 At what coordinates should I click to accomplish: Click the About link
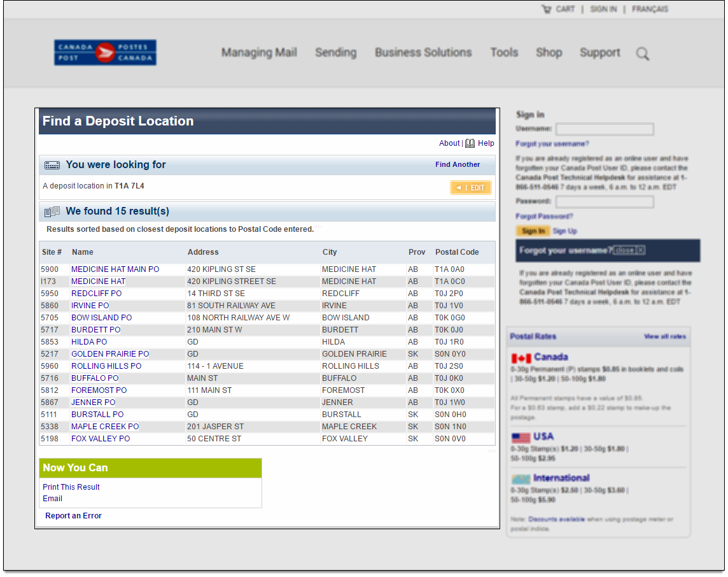449,143
